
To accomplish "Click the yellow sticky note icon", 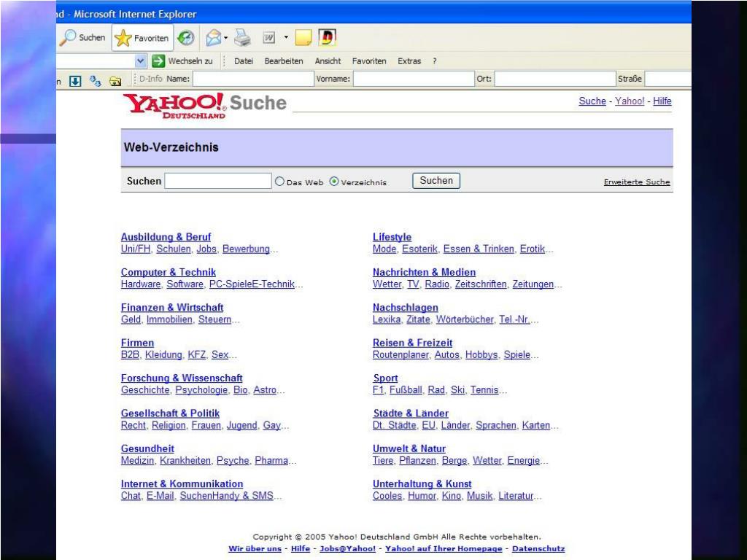I will tap(303, 38).
